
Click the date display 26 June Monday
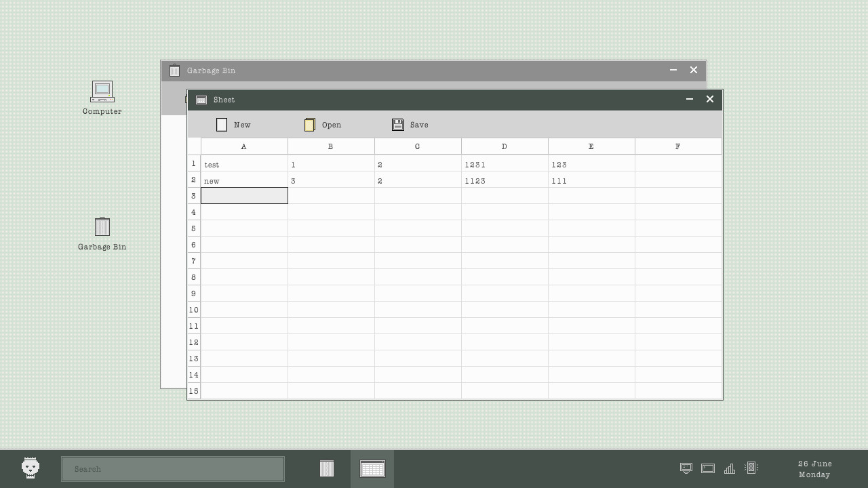pos(814,469)
